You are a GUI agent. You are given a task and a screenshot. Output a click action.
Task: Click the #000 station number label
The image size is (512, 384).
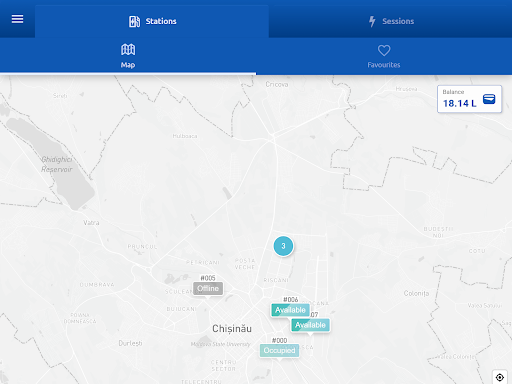[279, 340]
